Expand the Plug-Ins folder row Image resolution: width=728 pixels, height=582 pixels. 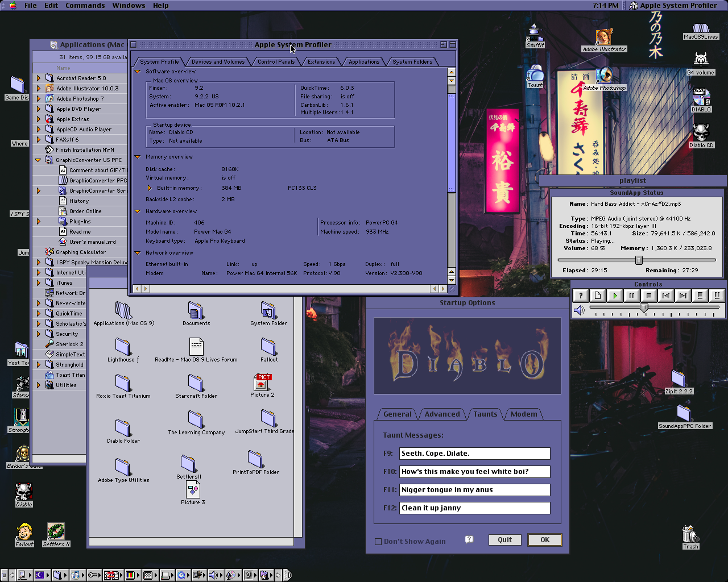[39, 222]
